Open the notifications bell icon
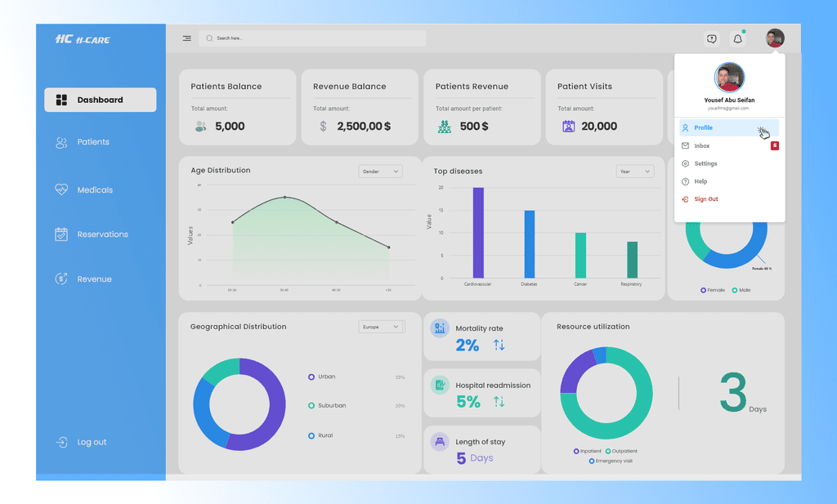The height and width of the screenshot is (504, 837). [x=738, y=38]
